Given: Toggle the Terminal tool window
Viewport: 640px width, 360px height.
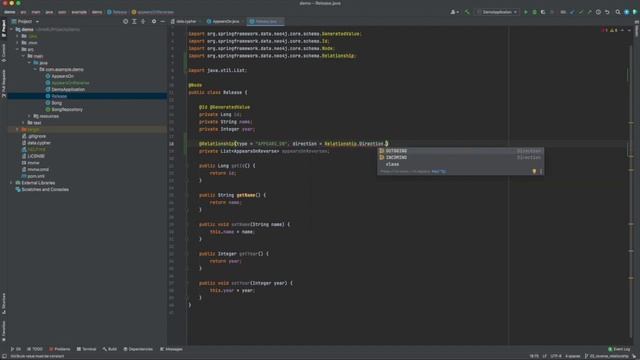Looking at the screenshot, I should click(86, 349).
